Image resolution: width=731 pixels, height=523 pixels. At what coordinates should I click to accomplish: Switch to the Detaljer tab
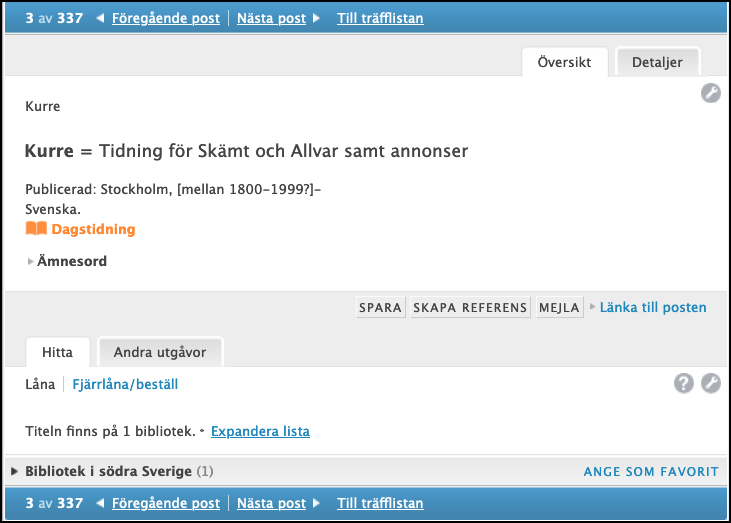tap(657, 62)
